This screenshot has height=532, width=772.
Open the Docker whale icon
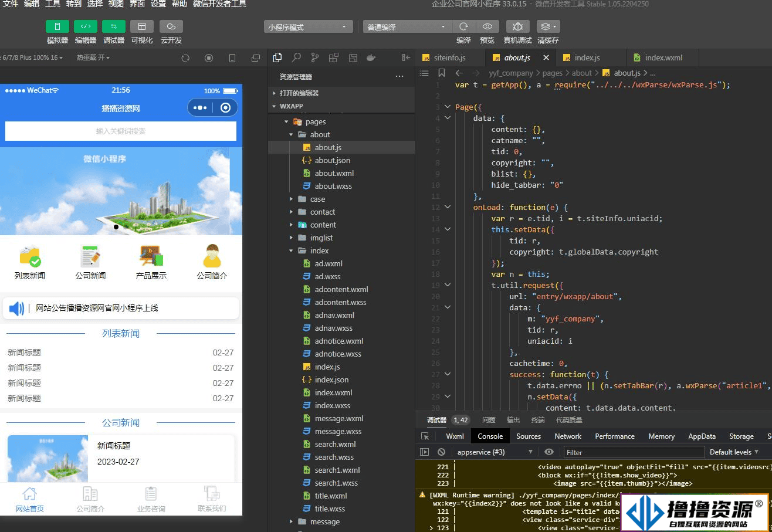[x=371, y=57]
